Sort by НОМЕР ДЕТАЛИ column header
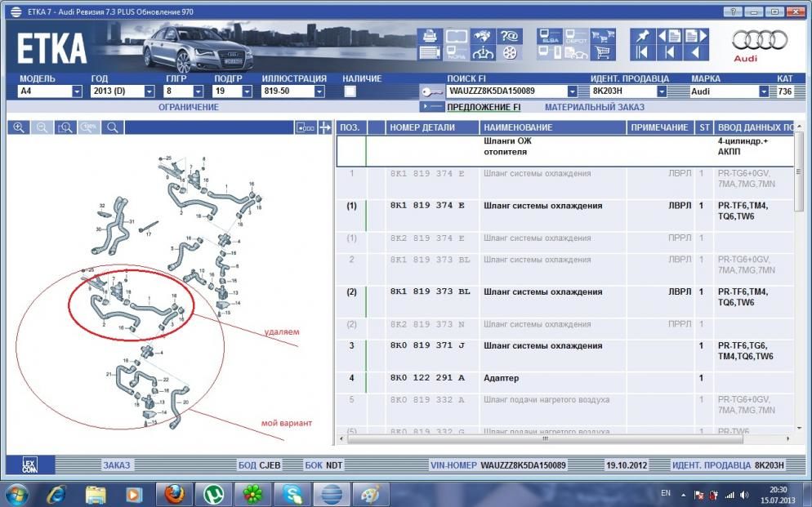 pyautogui.click(x=432, y=127)
